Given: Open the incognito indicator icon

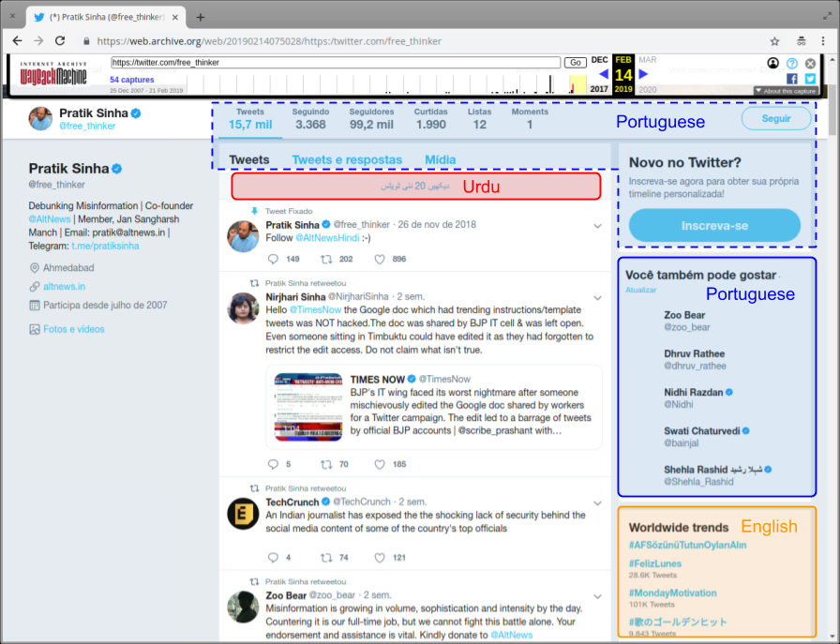Looking at the screenshot, I should pos(801,41).
